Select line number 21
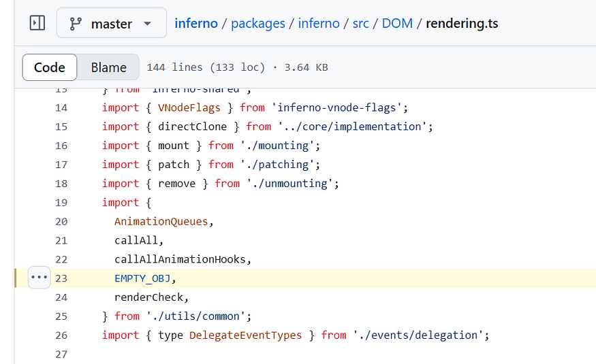Screen dimensions: 596x364 pos(61,241)
